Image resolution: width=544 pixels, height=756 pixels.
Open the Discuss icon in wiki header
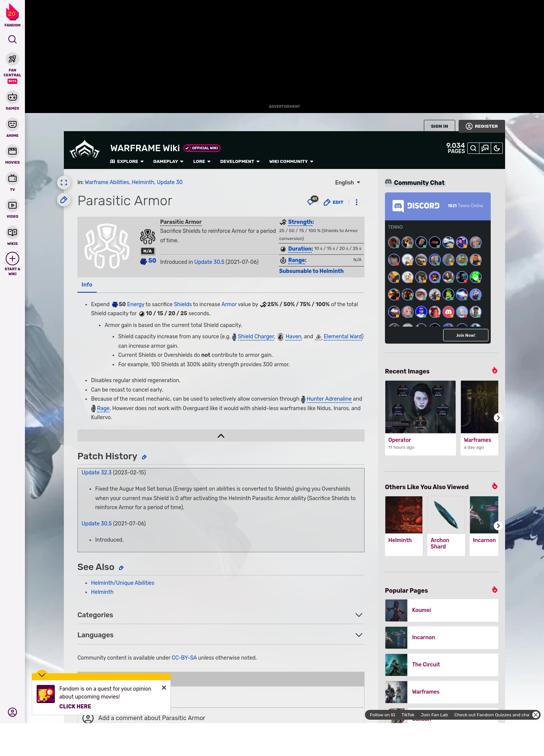point(485,148)
